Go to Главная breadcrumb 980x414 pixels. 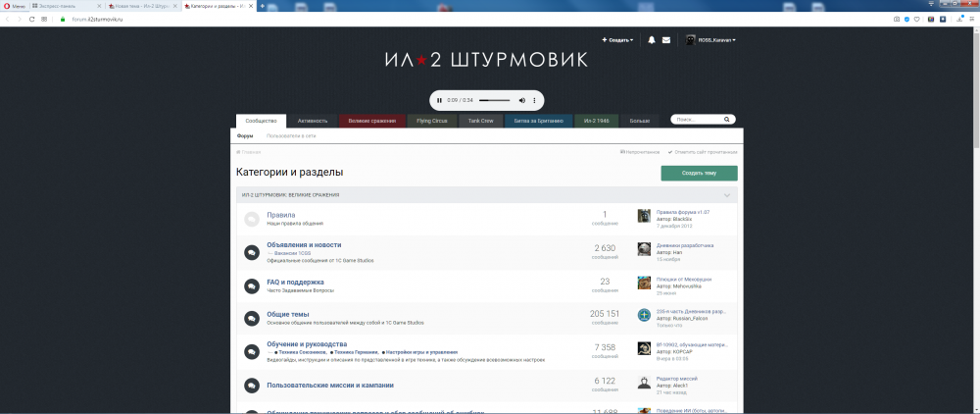(x=249, y=152)
